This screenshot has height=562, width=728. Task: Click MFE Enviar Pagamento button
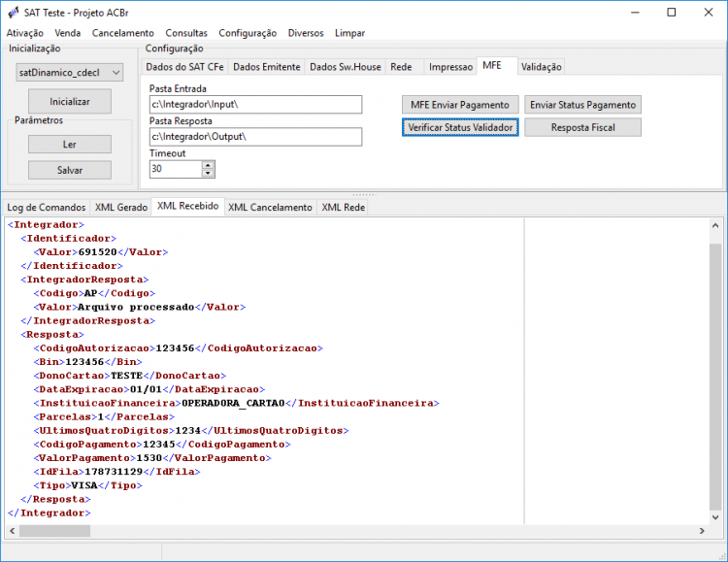[x=460, y=105]
